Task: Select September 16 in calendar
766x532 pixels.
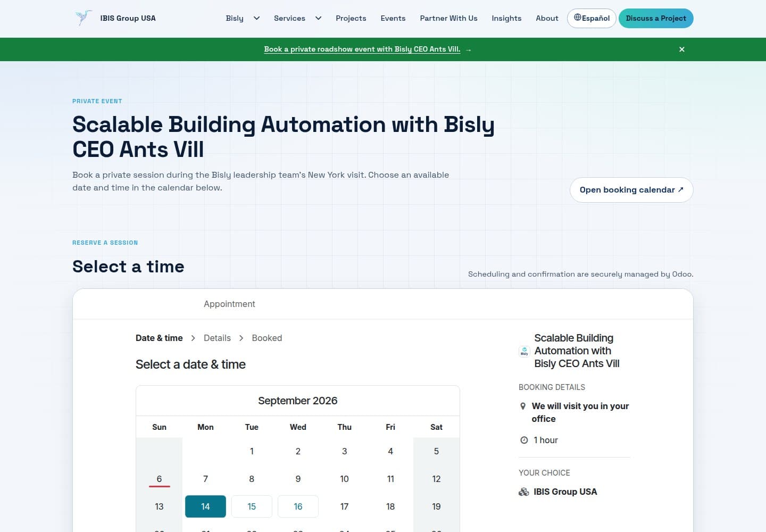Action: coord(298,506)
